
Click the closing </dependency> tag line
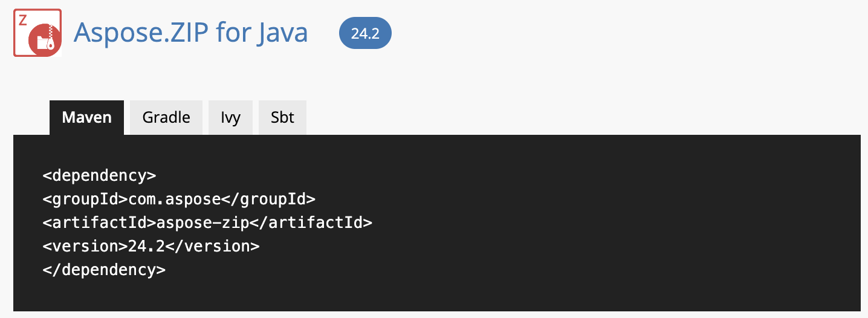(x=104, y=270)
